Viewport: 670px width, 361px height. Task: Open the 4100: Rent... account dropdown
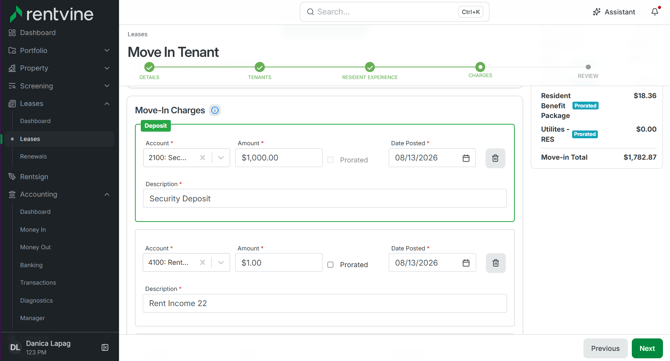point(221,262)
